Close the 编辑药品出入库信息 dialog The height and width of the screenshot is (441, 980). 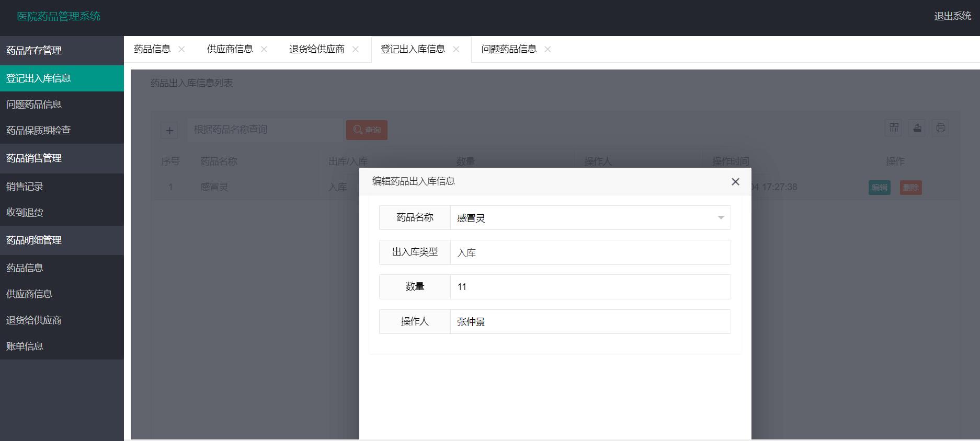click(735, 181)
